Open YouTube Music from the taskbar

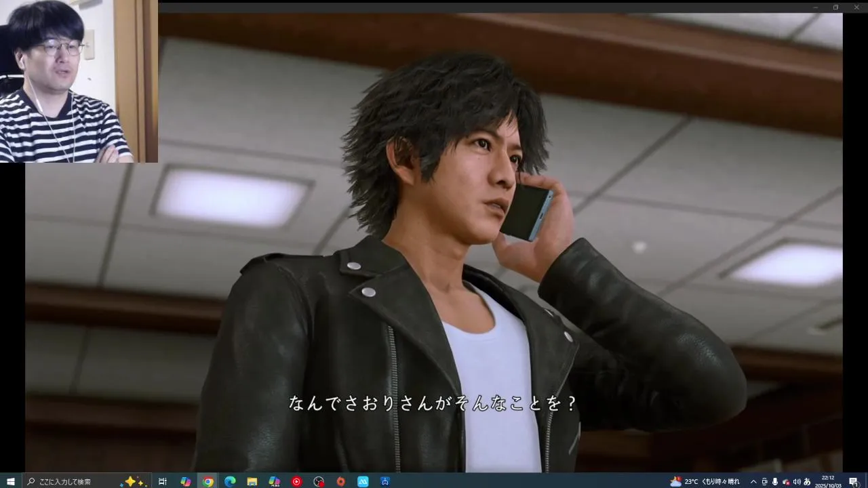[296, 481]
